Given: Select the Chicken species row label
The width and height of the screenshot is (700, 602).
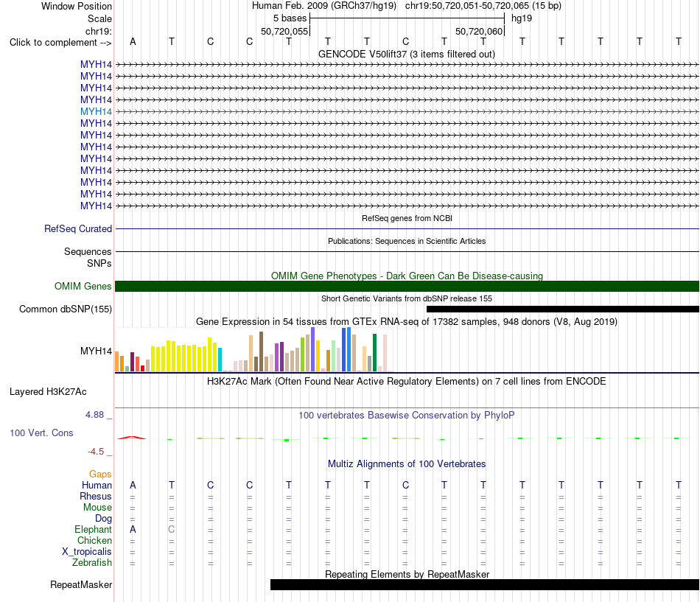Looking at the screenshot, I should tap(94, 540).
